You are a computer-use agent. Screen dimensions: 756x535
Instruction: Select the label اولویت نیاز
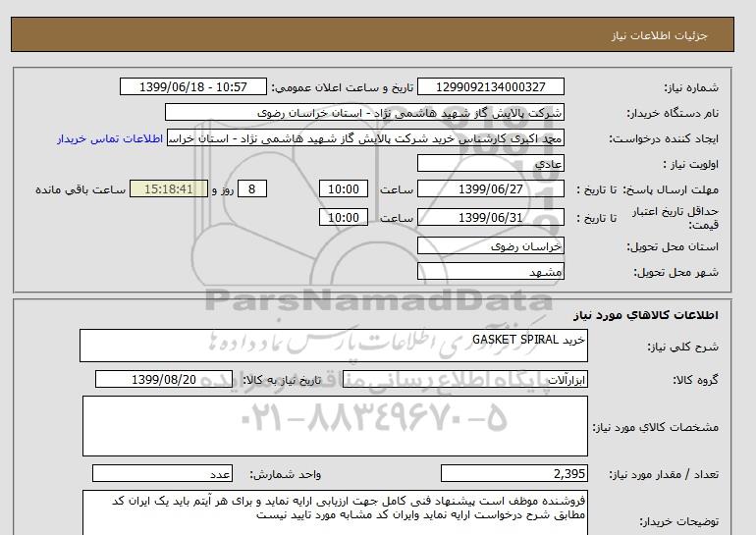[691, 164]
